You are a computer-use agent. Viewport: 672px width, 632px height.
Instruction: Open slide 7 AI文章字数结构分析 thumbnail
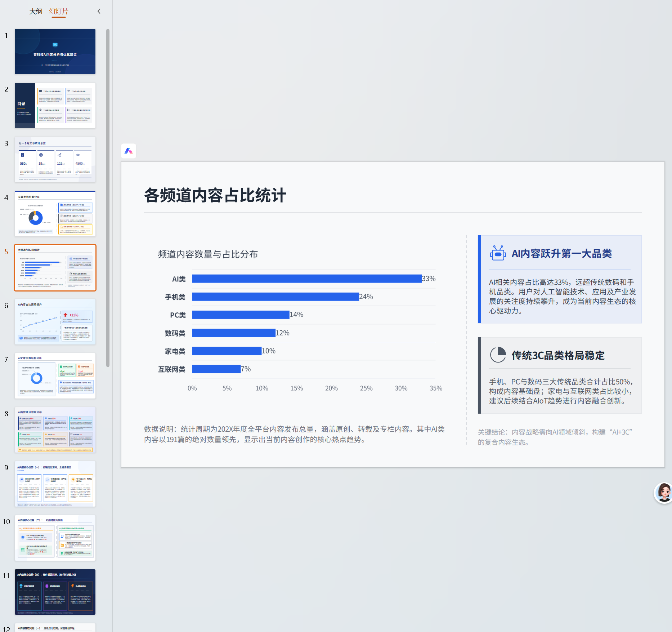coord(55,376)
